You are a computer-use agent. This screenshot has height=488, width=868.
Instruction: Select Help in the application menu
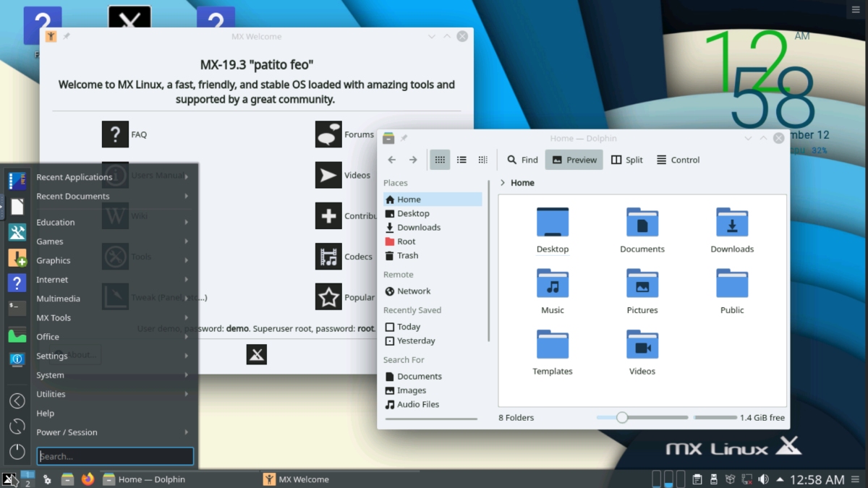[46, 414]
